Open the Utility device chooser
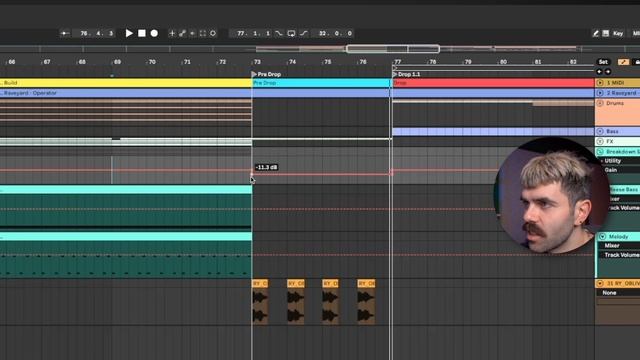The width and height of the screenshot is (640, 360). coord(620,161)
